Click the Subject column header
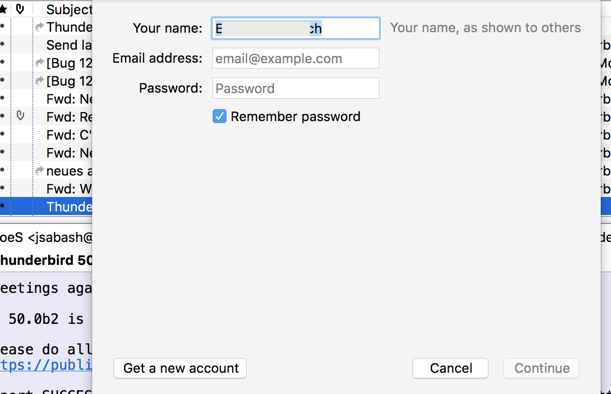611x394 pixels. click(69, 9)
